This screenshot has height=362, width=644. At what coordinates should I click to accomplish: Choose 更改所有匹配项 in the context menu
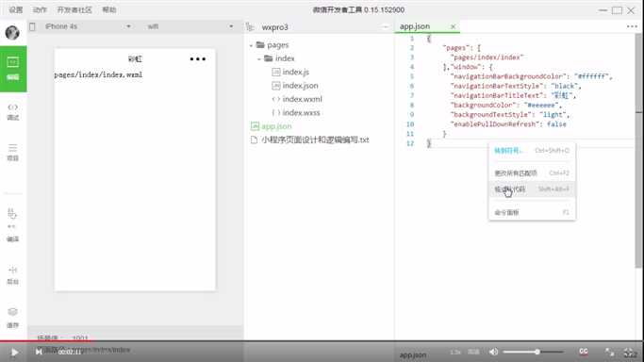[x=532, y=173]
